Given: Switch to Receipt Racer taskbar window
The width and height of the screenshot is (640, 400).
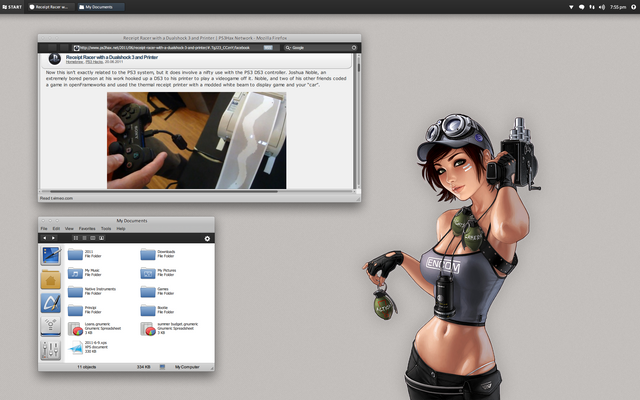Looking at the screenshot, I should click(x=51, y=7).
